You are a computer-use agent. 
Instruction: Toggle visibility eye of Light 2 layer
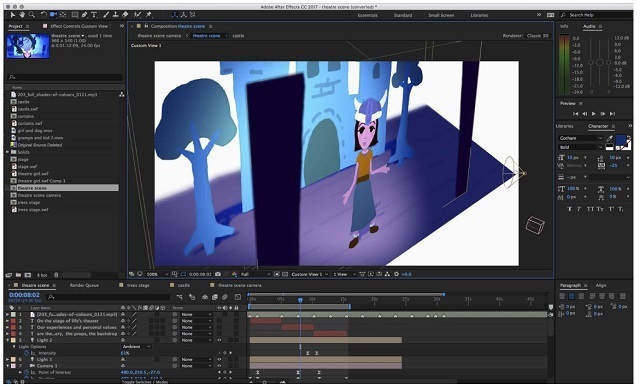pos(219,340)
